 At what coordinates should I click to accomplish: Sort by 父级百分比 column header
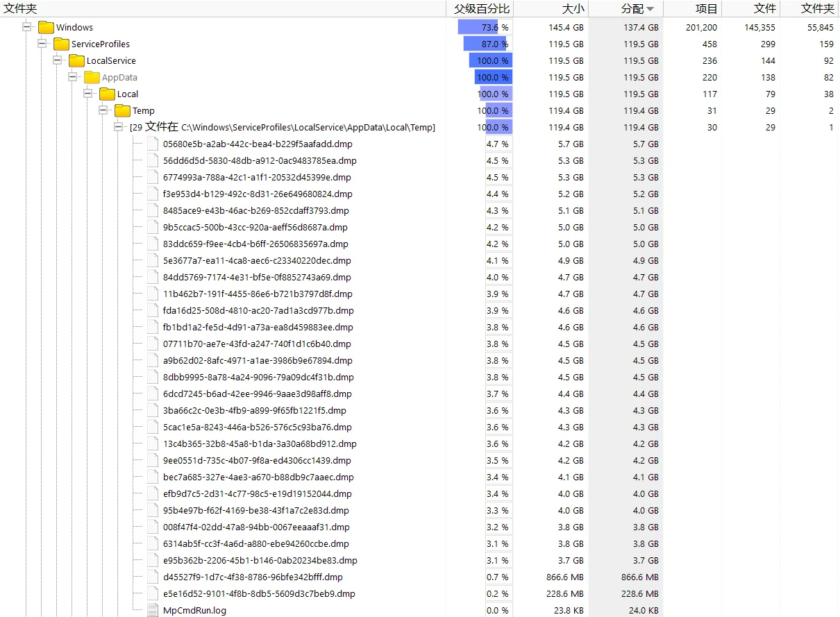pos(480,8)
